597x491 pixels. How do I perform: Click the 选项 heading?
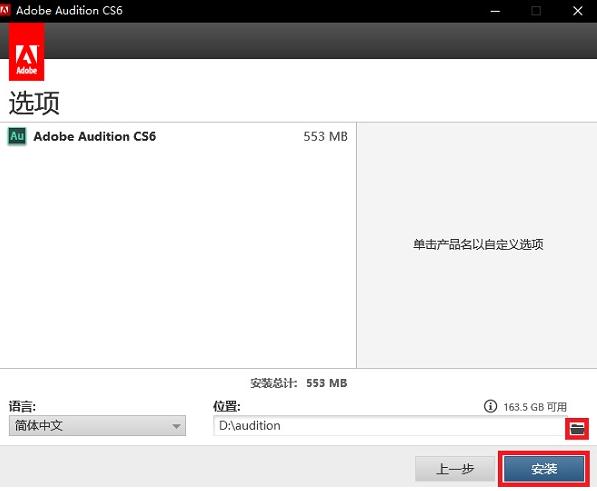click(x=34, y=103)
